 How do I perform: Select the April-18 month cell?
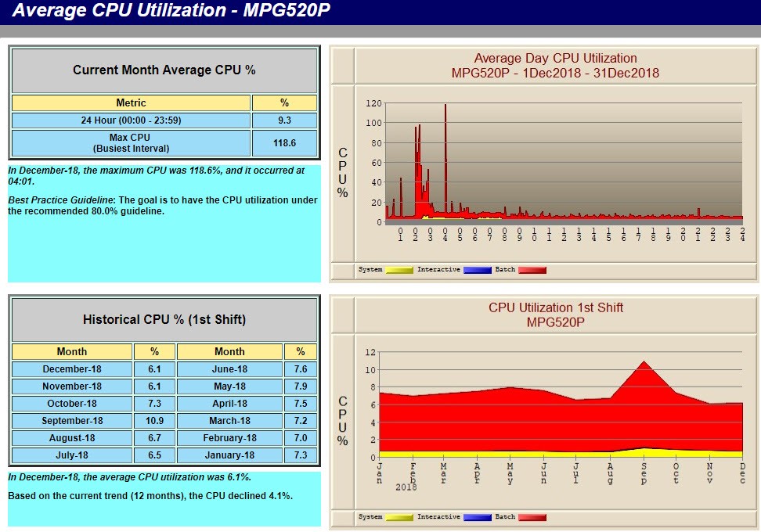(x=229, y=404)
